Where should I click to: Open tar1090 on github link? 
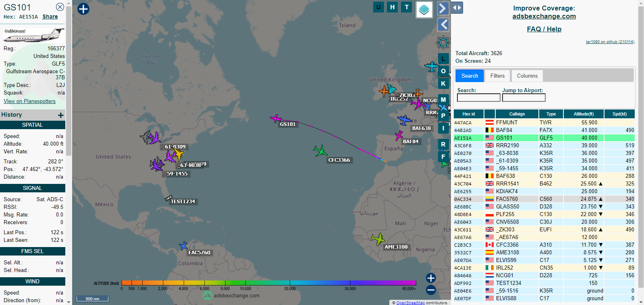[610, 42]
